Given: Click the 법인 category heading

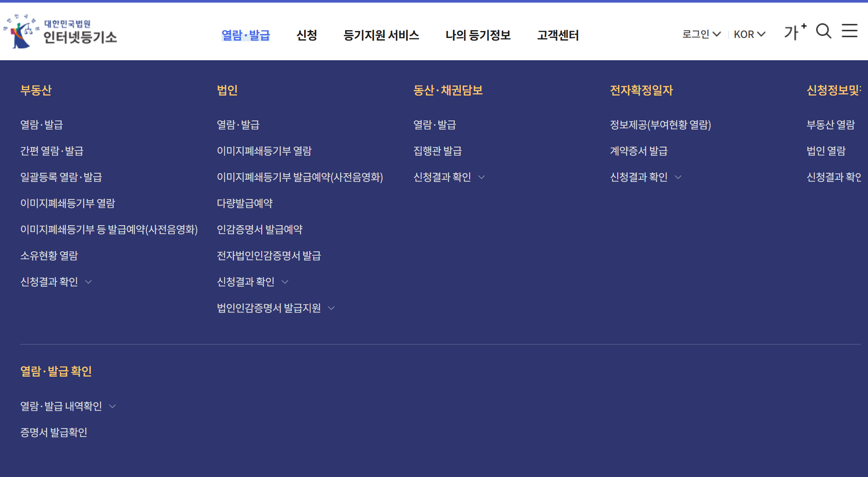Looking at the screenshot, I should tap(227, 90).
